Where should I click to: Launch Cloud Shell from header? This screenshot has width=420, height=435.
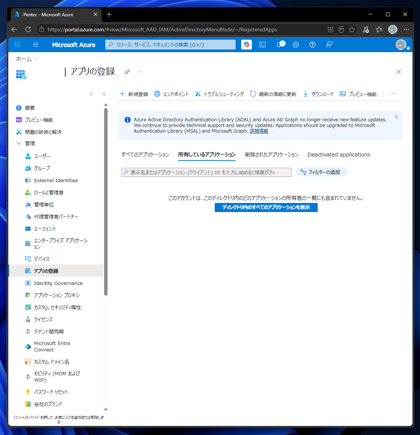(263, 45)
